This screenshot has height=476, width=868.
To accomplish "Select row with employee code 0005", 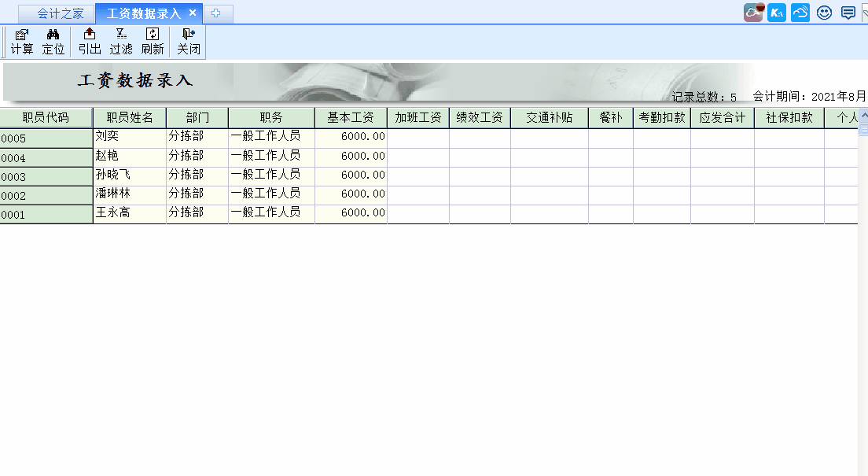I will (46, 138).
